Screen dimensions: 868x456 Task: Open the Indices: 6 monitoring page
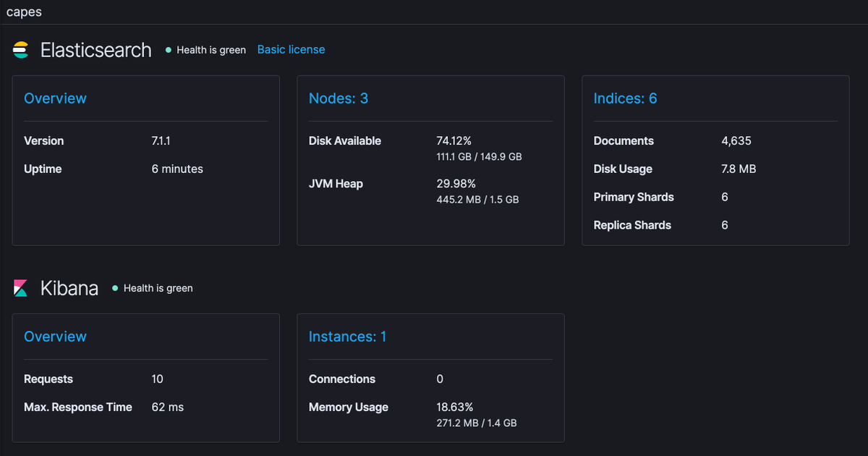[625, 98]
